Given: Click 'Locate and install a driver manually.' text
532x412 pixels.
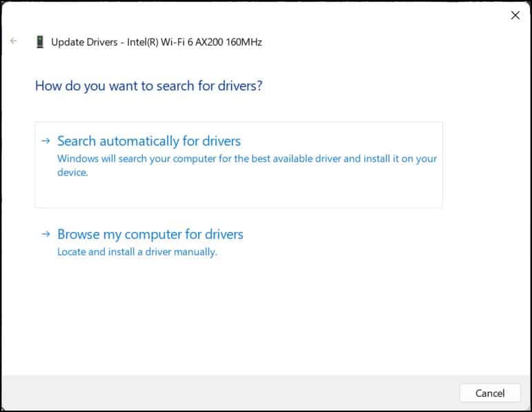Looking at the screenshot, I should pyautogui.click(x=137, y=252).
